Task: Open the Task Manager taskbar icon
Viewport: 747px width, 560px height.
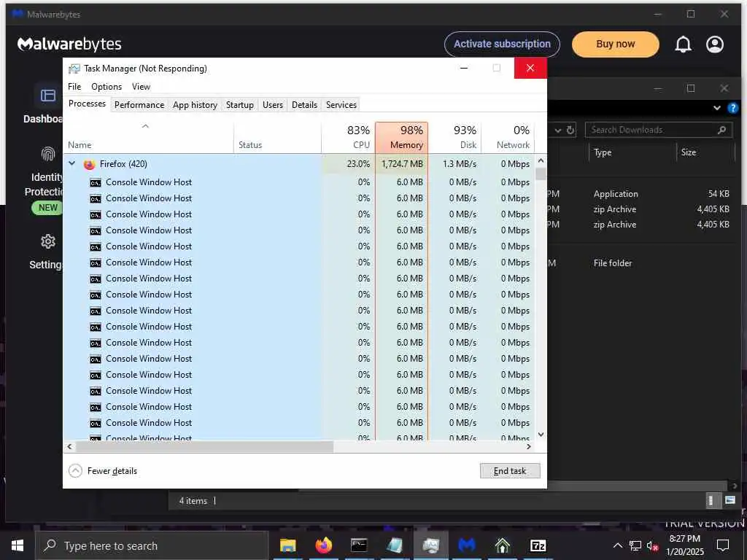Action: 430,545
